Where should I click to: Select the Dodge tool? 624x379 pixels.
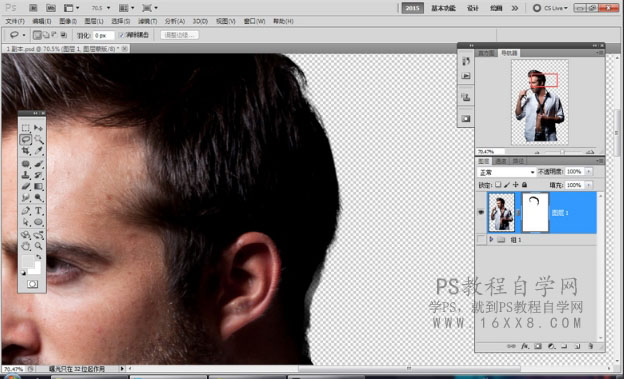click(x=39, y=197)
